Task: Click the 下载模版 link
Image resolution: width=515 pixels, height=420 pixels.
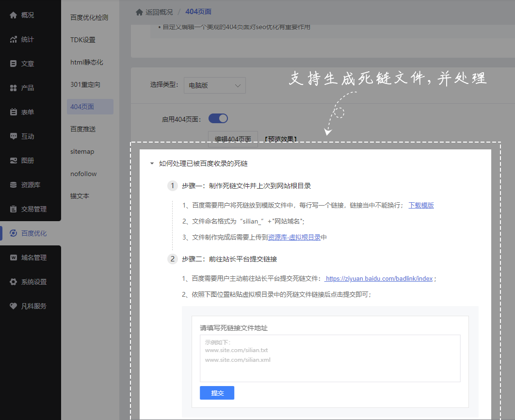Action: point(421,205)
